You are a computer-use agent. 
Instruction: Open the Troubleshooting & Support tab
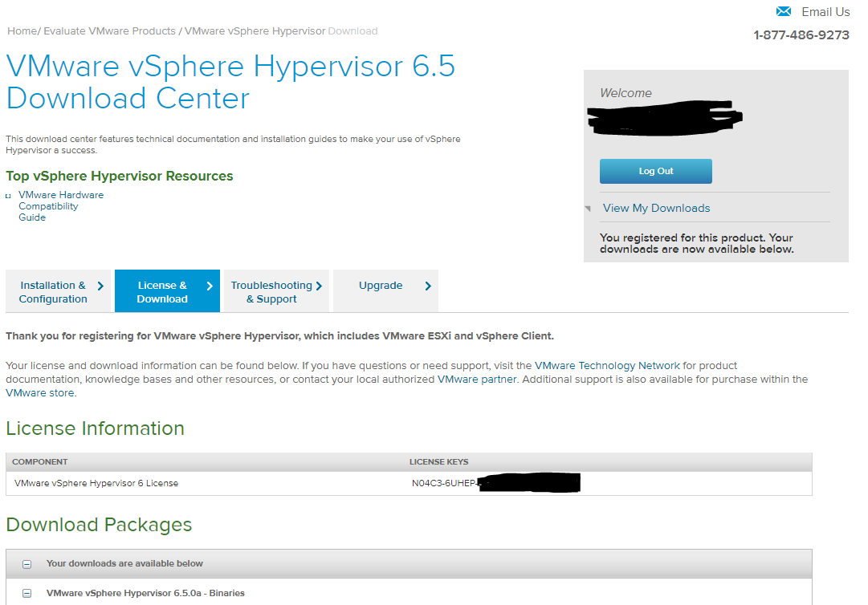coord(276,291)
